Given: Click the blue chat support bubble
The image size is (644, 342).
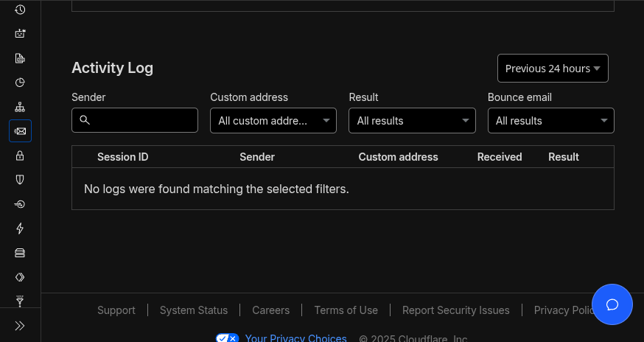Looking at the screenshot, I should 612,304.
